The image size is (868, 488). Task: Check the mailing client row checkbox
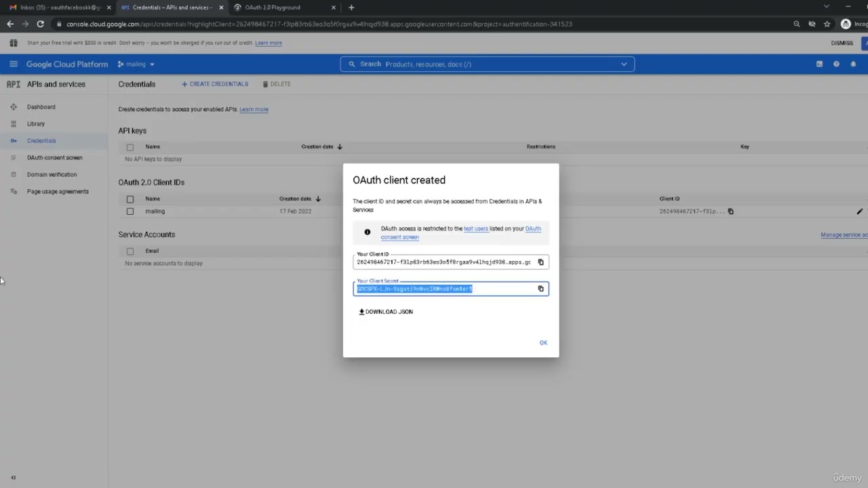pyautogui.click(x=130, y=211)
